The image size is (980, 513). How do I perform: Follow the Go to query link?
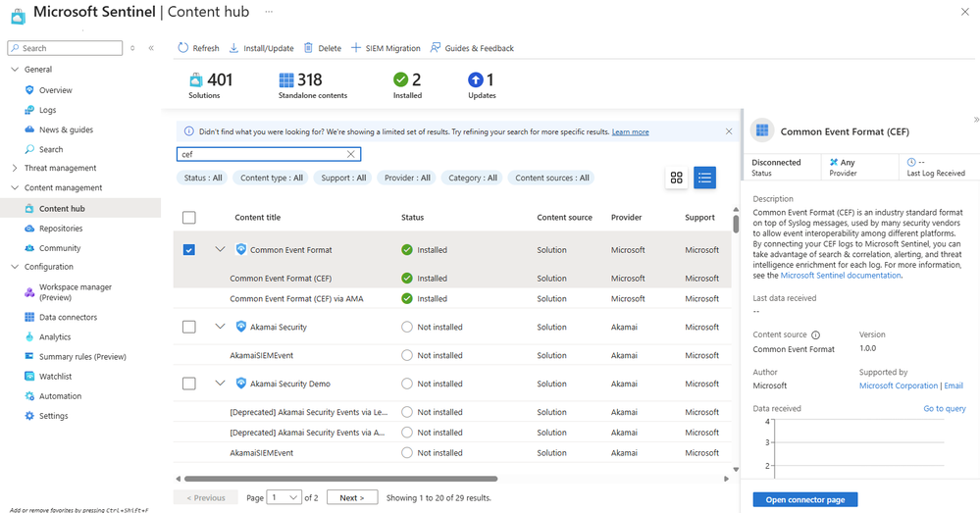pos(944,408)
